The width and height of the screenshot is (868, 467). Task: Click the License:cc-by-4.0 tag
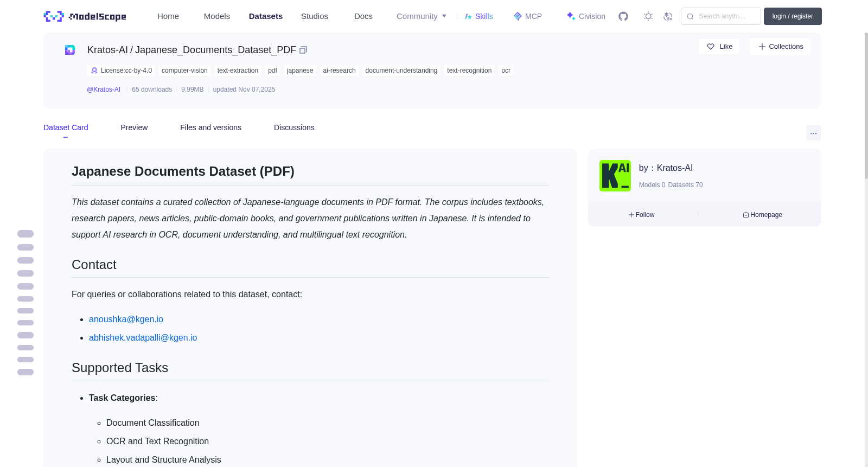coord(121,71)
